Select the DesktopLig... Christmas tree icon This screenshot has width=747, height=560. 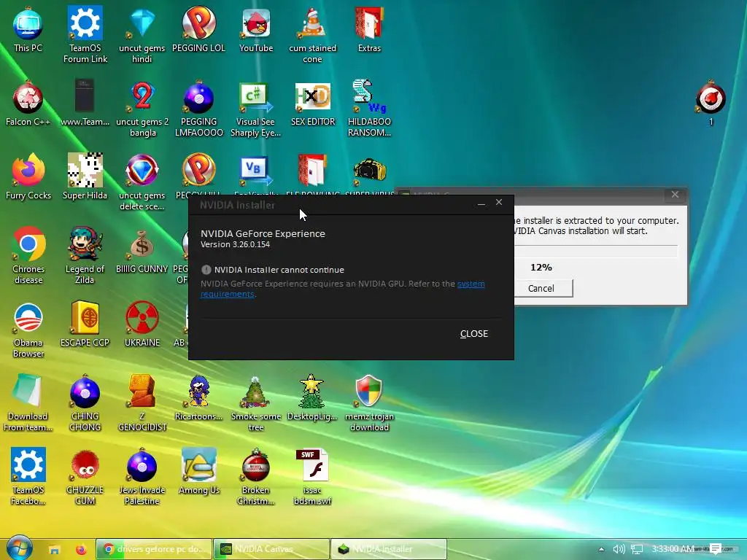[312, 398]
